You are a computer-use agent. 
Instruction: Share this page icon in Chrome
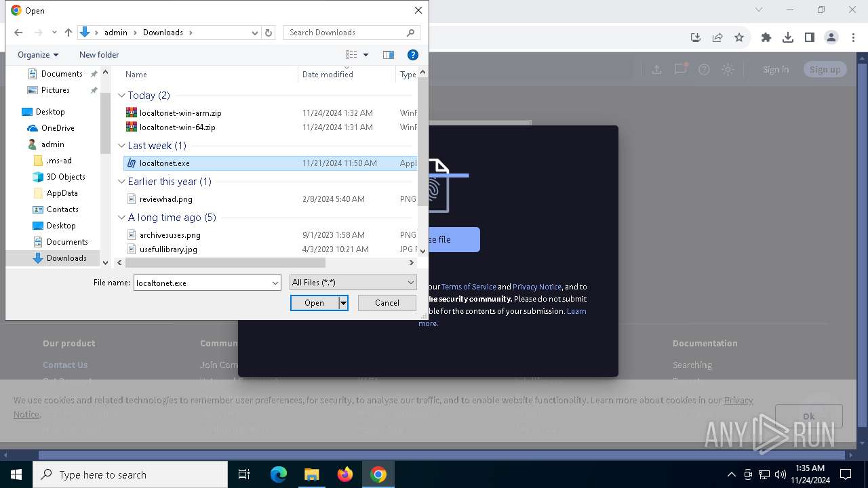(717, 38)
